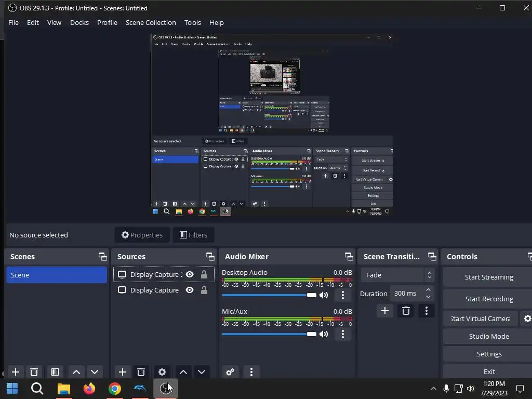Open the Scene Collection menu

pyautogui.click(x=151, y=22)
